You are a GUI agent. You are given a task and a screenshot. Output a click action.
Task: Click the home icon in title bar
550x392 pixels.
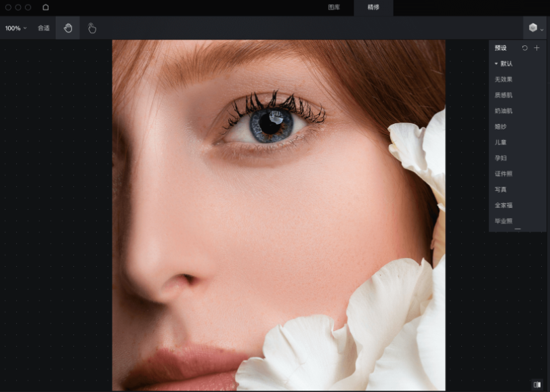tap(45, 7)
